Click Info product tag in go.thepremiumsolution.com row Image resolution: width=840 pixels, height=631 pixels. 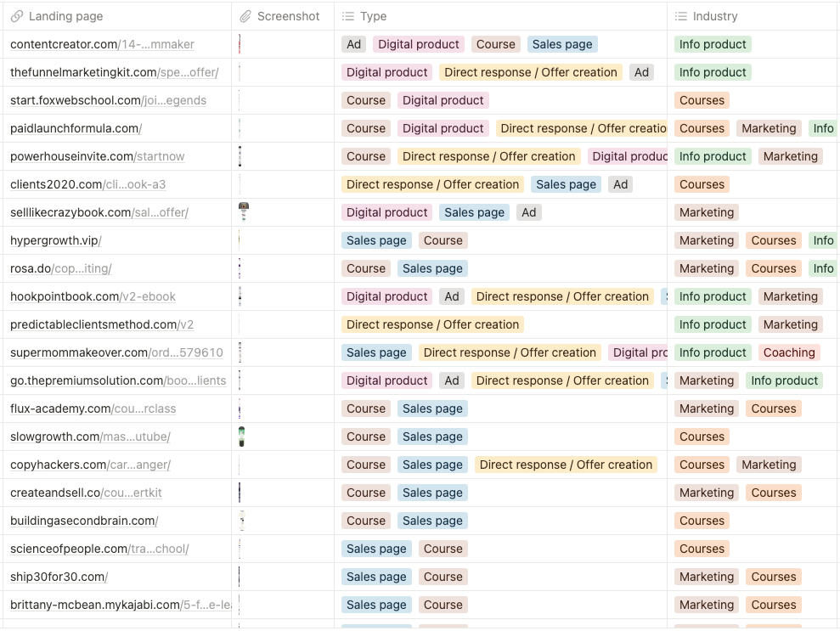[784, 380]
